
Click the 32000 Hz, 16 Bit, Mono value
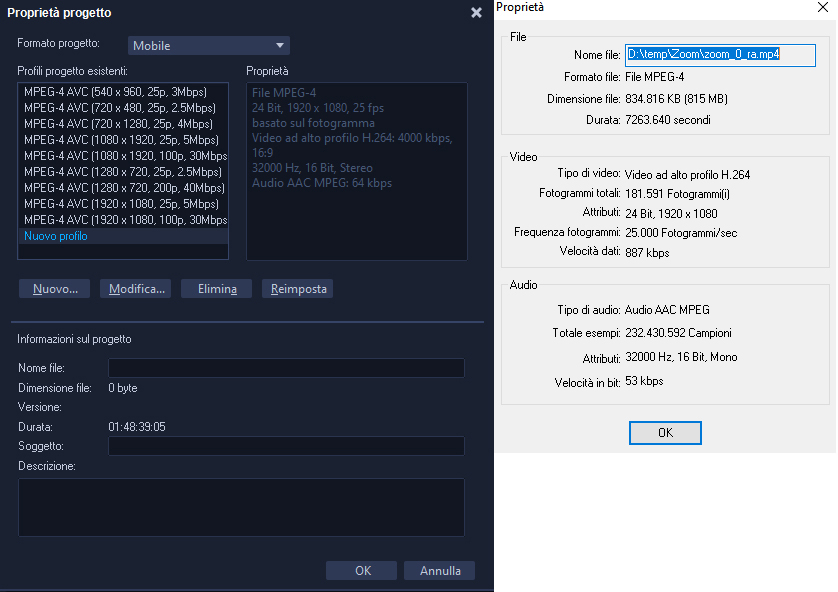pyautogui.click(x=681, y=357)
